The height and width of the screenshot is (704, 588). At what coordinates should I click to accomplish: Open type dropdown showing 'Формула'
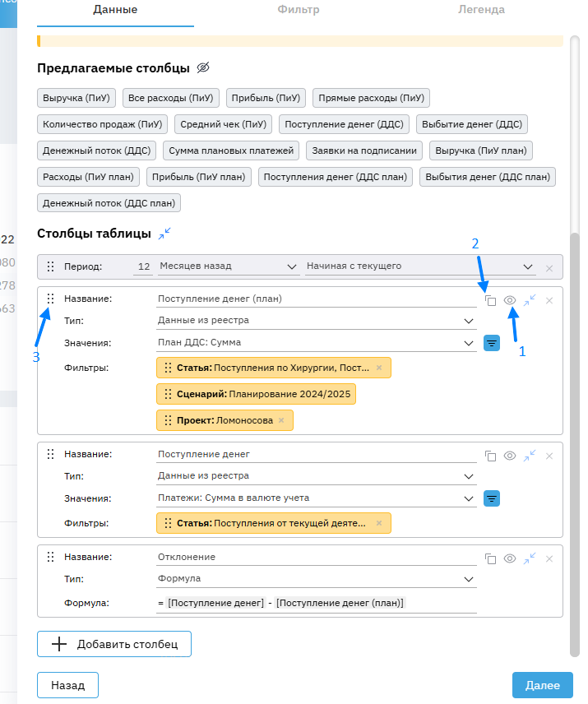(316, 579)
